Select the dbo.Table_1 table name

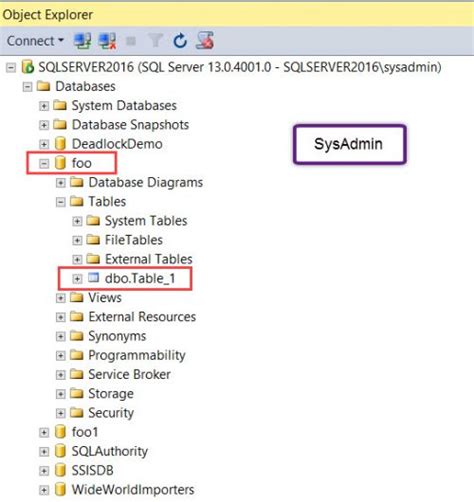(140, 278)
